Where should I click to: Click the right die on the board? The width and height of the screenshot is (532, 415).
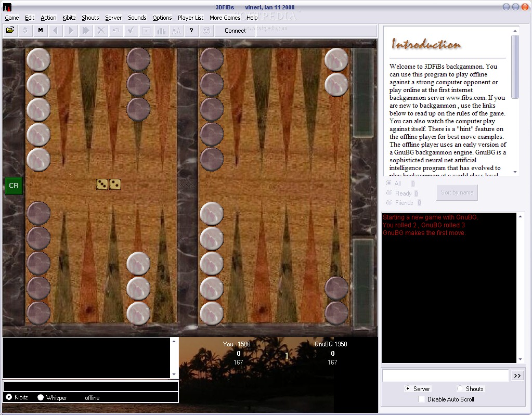tap(115, 184)
